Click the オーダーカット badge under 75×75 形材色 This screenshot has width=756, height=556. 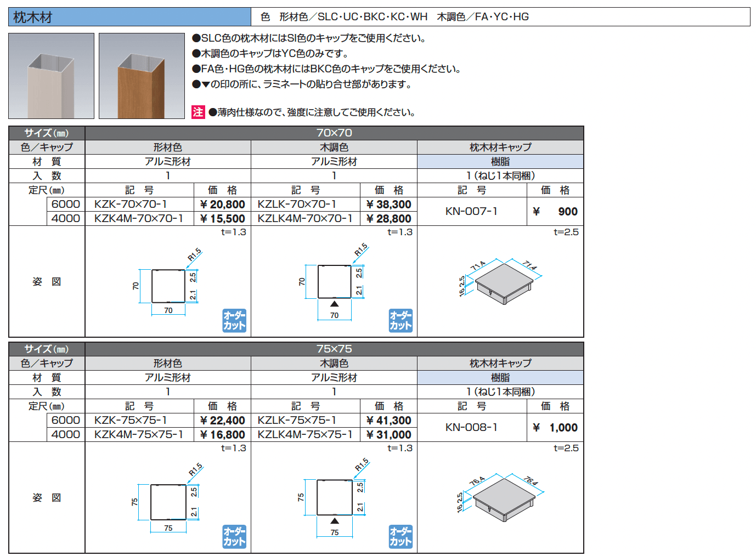234,537
